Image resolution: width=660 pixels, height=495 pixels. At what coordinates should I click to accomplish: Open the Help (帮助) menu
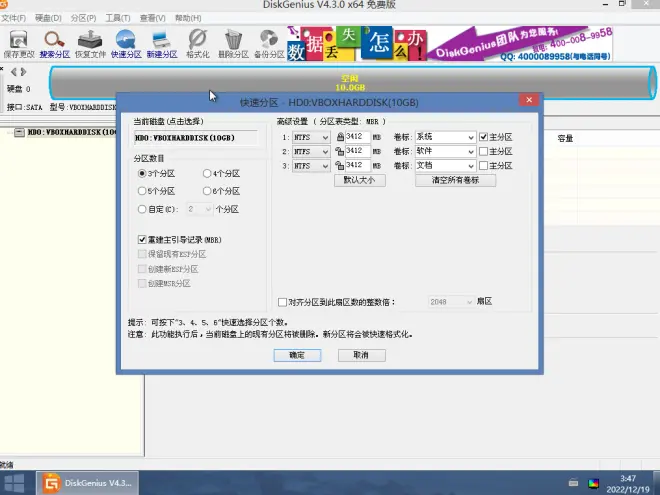pos(188,18)
